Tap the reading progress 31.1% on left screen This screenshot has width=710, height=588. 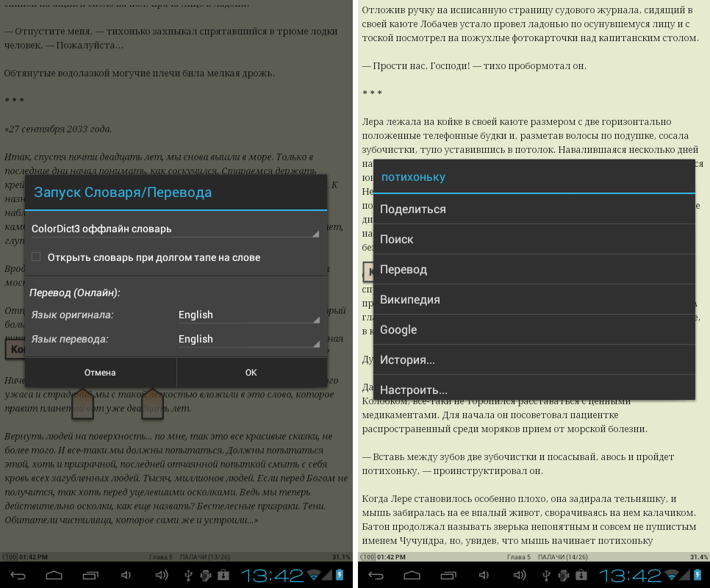tap(341, 557)
